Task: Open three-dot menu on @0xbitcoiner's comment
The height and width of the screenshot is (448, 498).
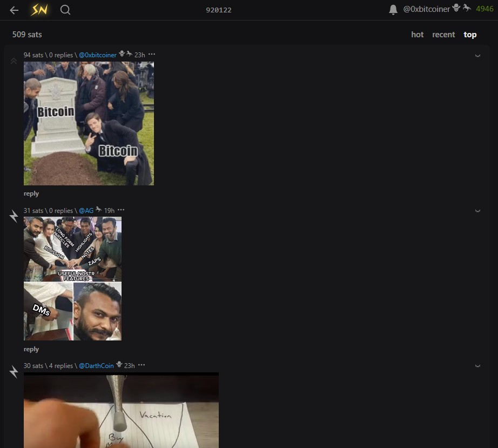Action: coord(152,55)
